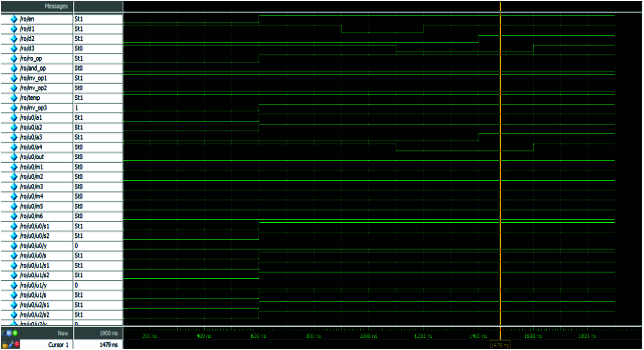Screen dimensions: 644x350
Task: Click the red delete cursor icon
Action: pyautogui.click(x=17, y=345)
